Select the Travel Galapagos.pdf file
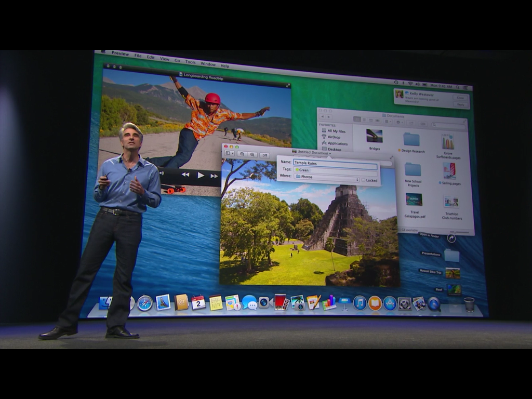Image resolution: width=532 pixels, height=399 pixels. pyautogui.click(x=414, y=199)
